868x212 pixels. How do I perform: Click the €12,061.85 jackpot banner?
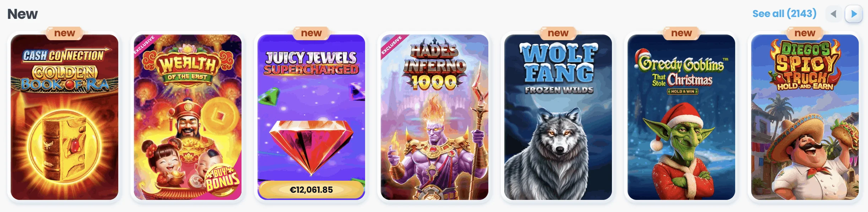pos(311,190)
